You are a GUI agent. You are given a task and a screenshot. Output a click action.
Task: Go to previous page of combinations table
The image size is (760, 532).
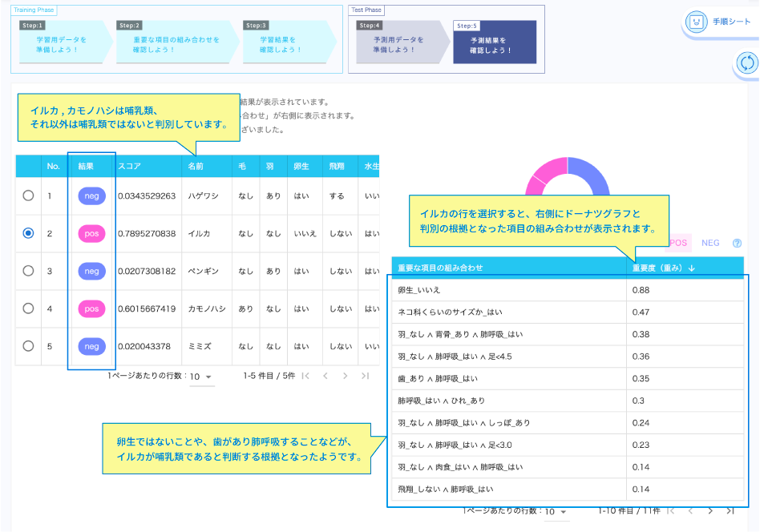[x=690, y=510]
